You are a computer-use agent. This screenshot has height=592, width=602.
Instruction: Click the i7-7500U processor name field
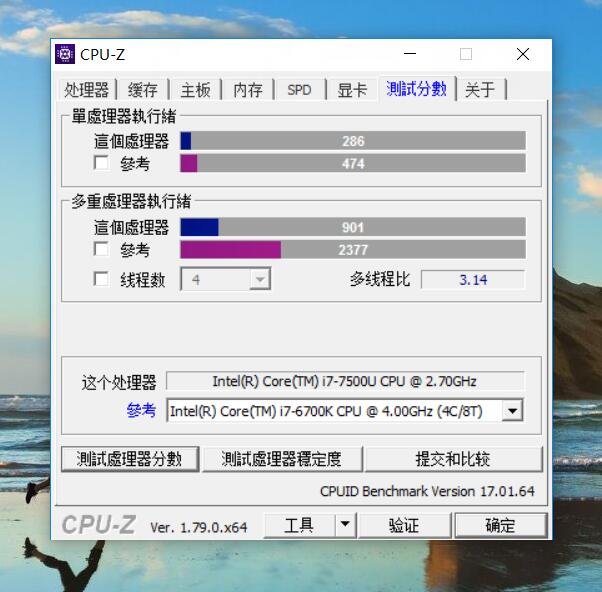pos(345,381)
